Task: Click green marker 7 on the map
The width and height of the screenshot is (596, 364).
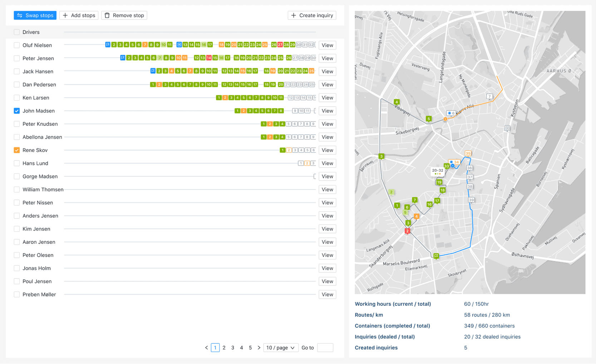Action: [415, 200]
